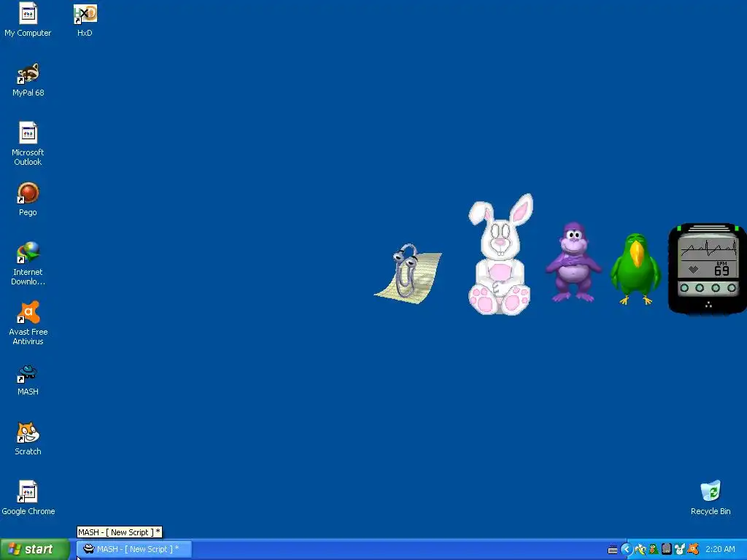Screen dimensions: 747x560
Task: Activate the MASH New Script taskbar button
Action: click(134, 549)
